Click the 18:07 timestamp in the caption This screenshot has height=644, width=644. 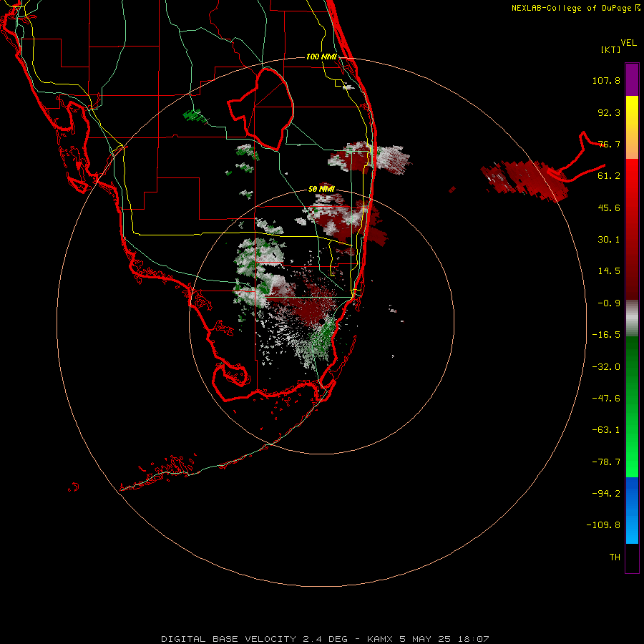[474, 639]
